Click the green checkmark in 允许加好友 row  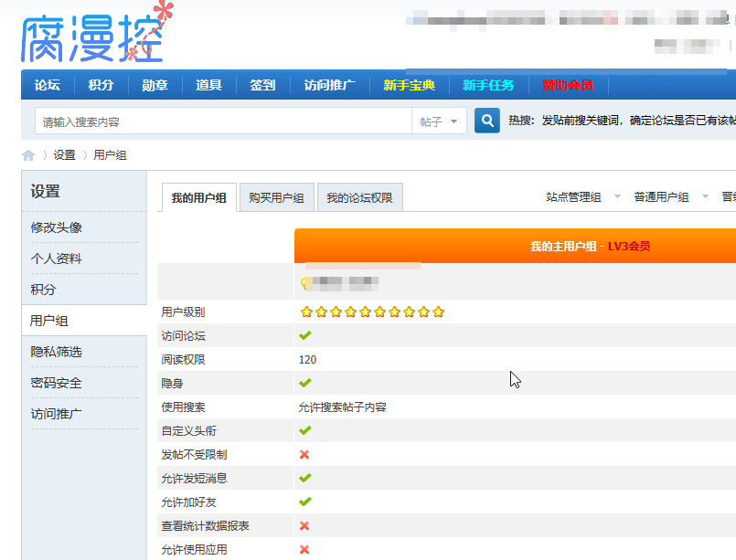[305, 502]
